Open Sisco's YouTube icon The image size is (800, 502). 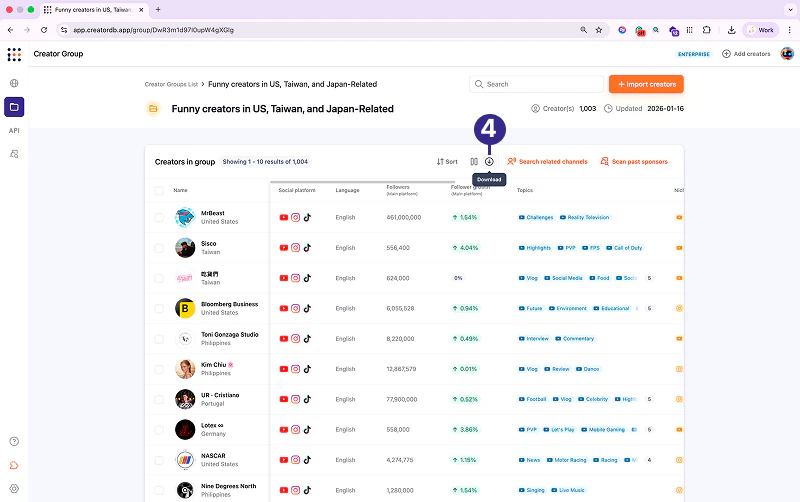tap(284, 248)
